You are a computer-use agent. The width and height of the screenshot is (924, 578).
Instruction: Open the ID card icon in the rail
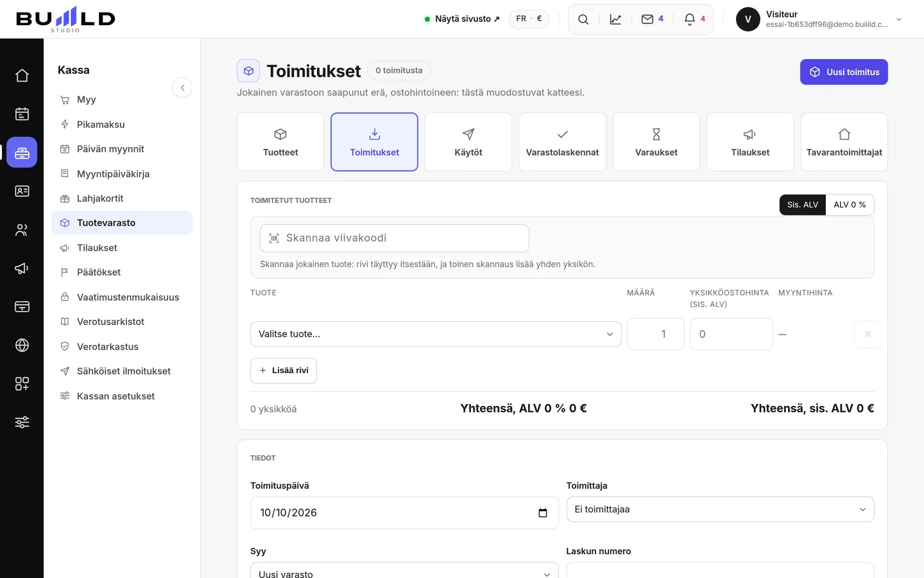click(x=22, y=191)
